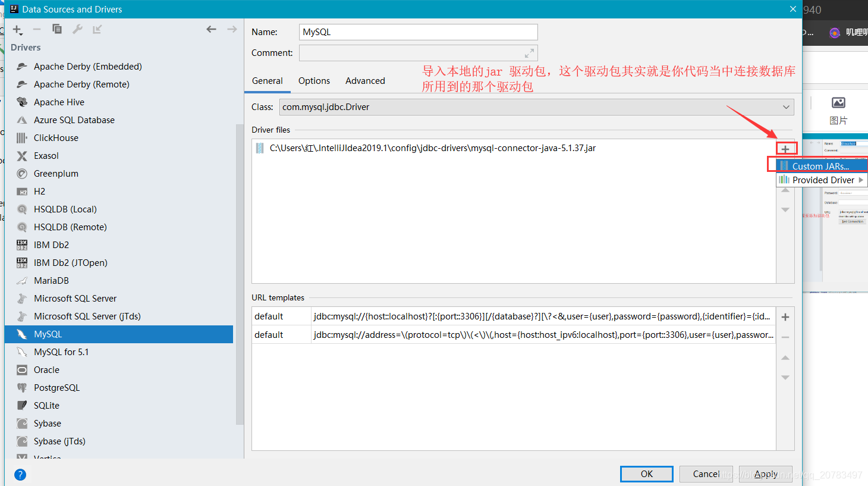Click the Cancel button
This screenshot has width=868, height=486.
pyautogui.click(x=706, y=474)
